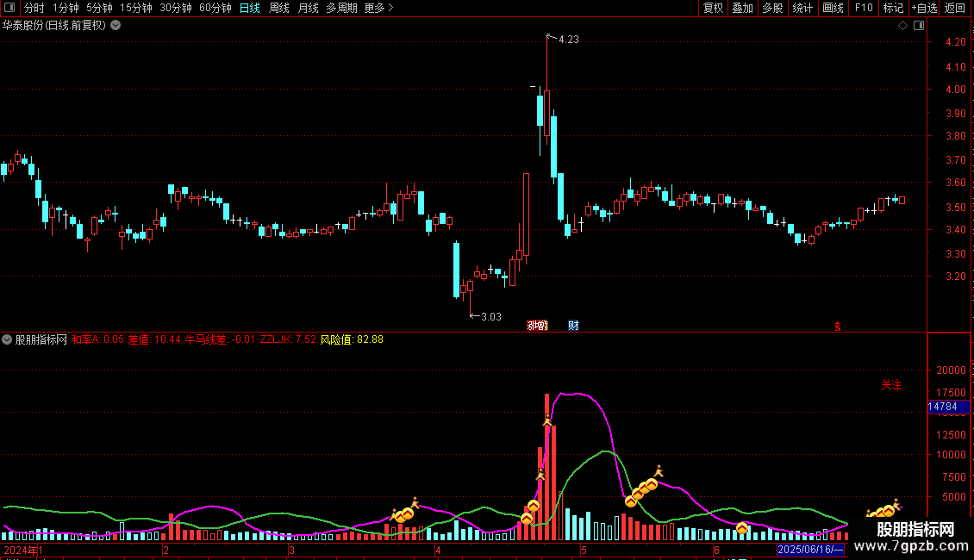Click the 4.23 high price label
The image size is (974, 560).
(568, 40)
